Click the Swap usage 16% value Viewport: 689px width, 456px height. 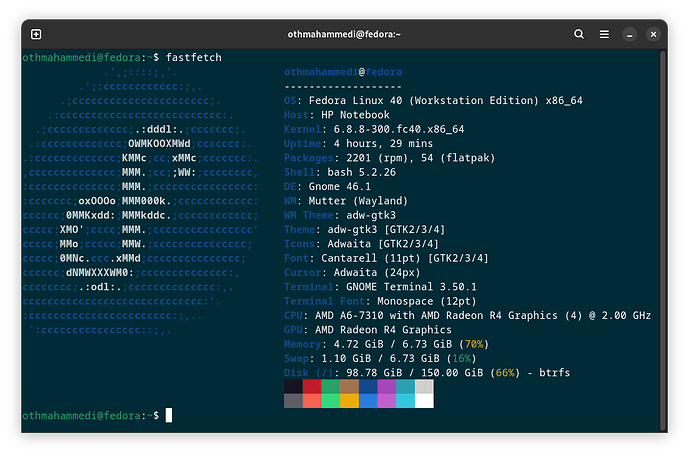click(461, 358)
